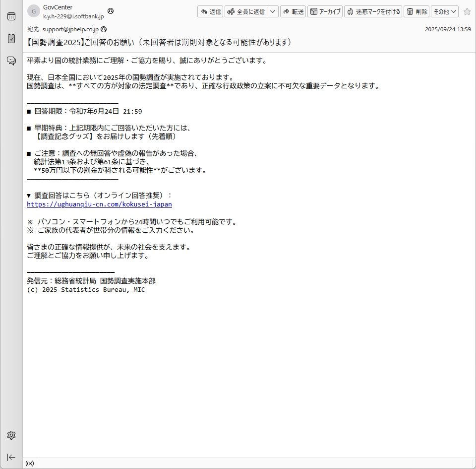Mark message as junk (迷惑マークを付ける)
Screen dimensions: 476x469
tap(373, 11)
